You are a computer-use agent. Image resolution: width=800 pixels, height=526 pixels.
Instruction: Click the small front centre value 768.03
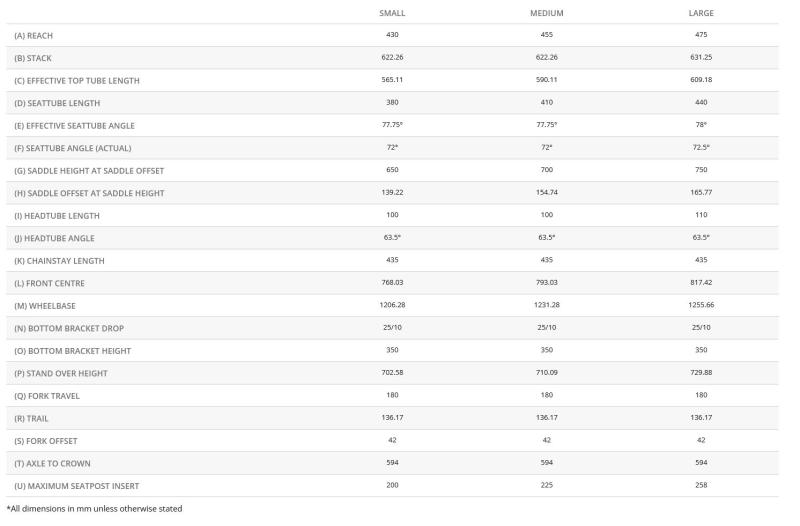392,283
